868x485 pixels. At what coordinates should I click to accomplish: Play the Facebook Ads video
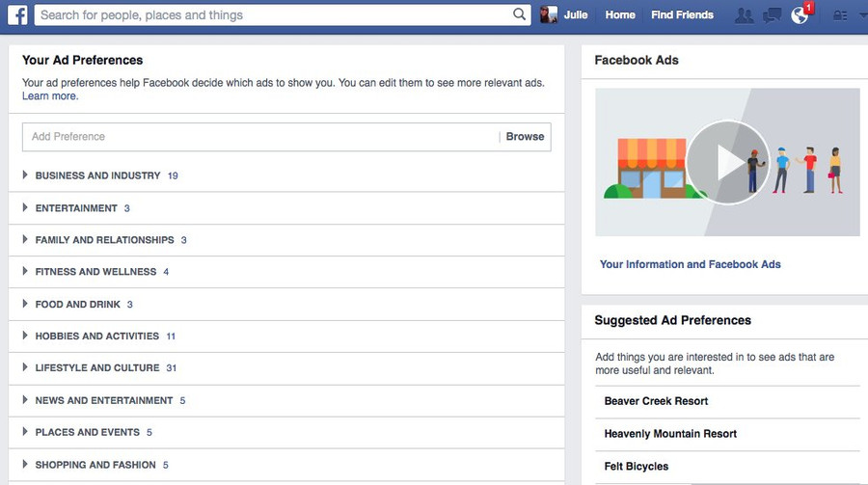(x=727, y=162)
